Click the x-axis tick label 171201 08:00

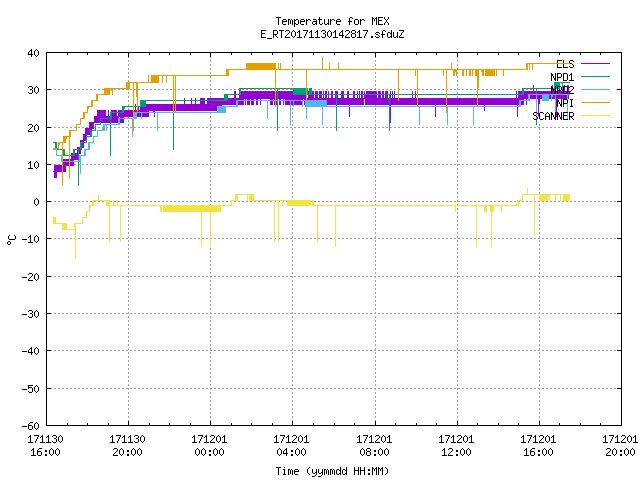tap(374, 445)
